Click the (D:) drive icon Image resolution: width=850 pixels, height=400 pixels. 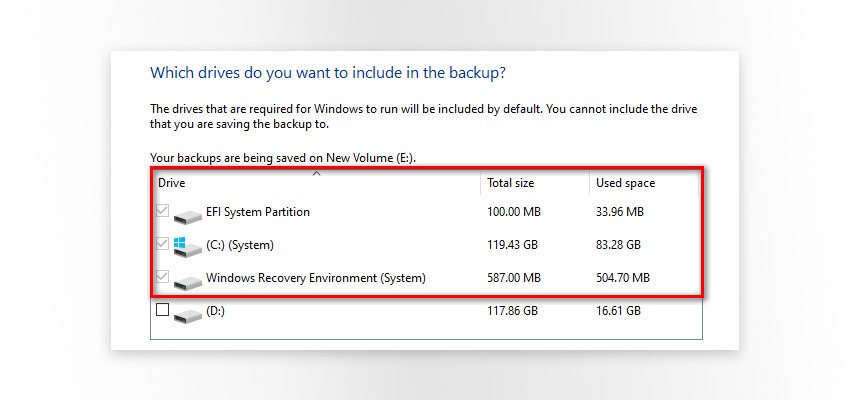pos(187,314)
